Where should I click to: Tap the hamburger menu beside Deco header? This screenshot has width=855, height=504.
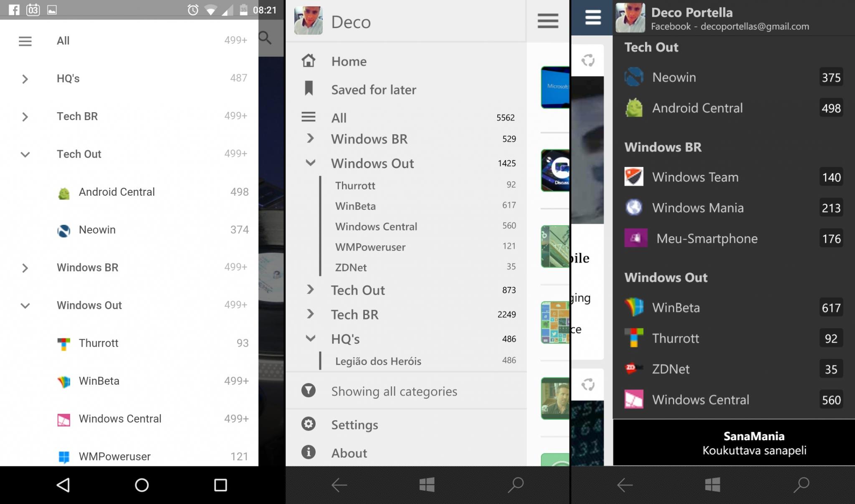(548, 20)
